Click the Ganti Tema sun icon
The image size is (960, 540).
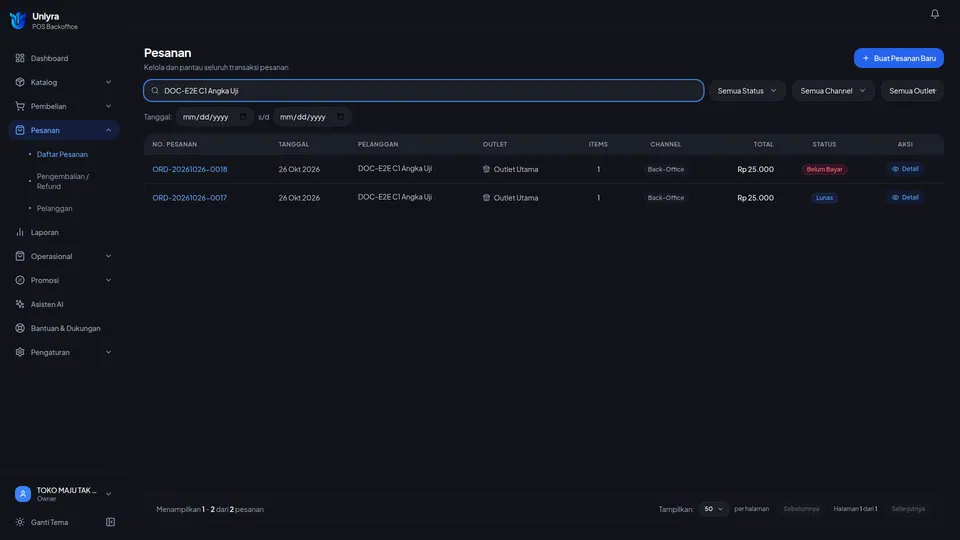coord(20,522)
